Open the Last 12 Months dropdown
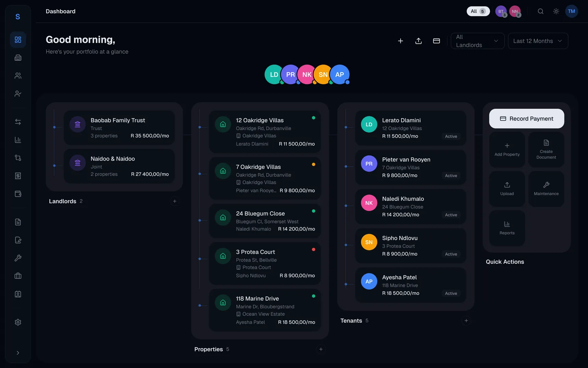Viewport: 588px width, 368px height. (538, 41)
